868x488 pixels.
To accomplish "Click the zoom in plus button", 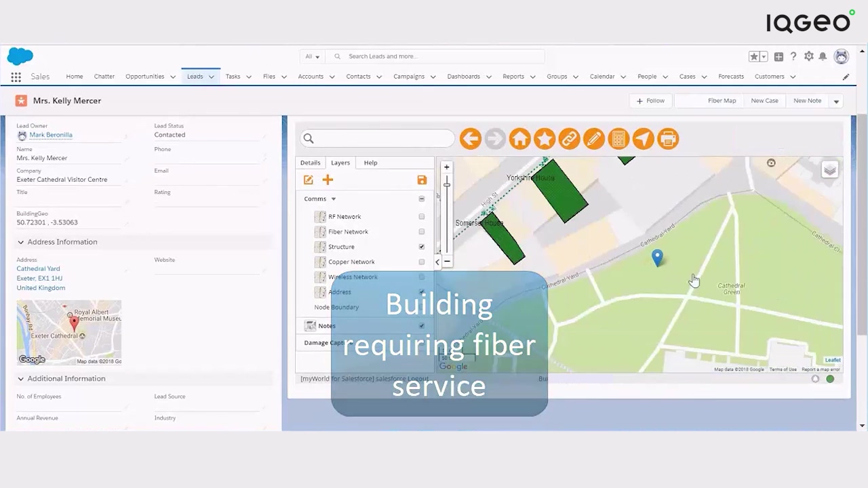I will [x=446, y=167].
